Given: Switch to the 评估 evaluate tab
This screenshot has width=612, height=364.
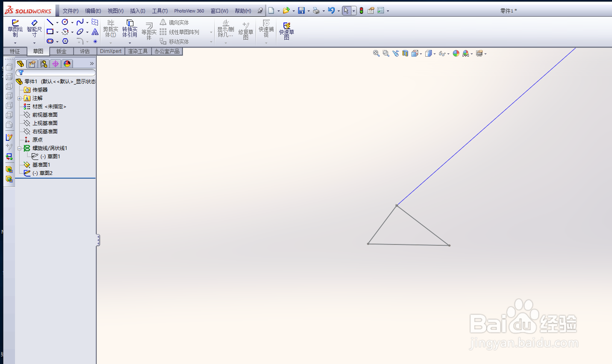Looking at the screenshot, I should coord(85,51).
